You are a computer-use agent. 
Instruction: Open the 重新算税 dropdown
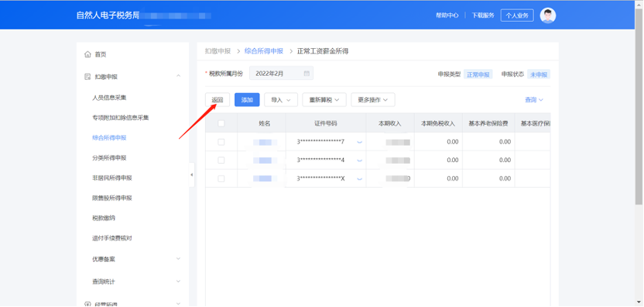tap(324, 99)
